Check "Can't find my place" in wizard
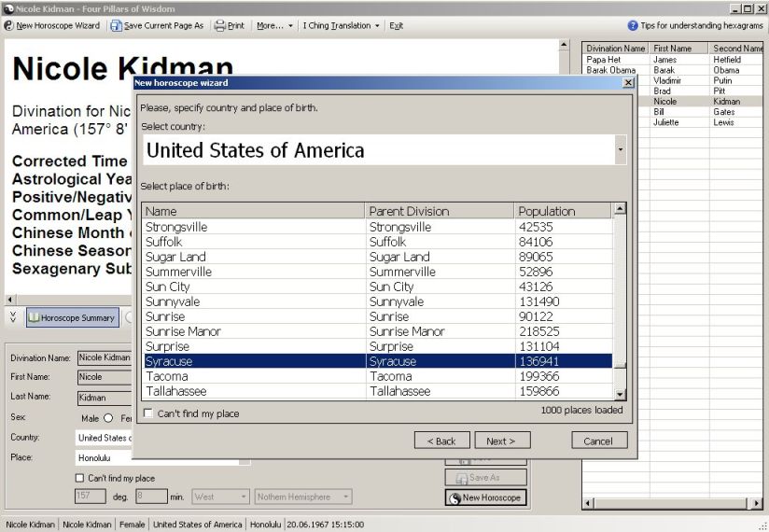769x532 pixels. 148,413
